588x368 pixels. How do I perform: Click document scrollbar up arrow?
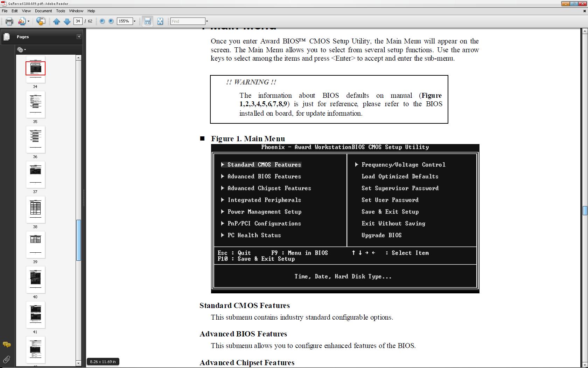[x=585, y=31]
